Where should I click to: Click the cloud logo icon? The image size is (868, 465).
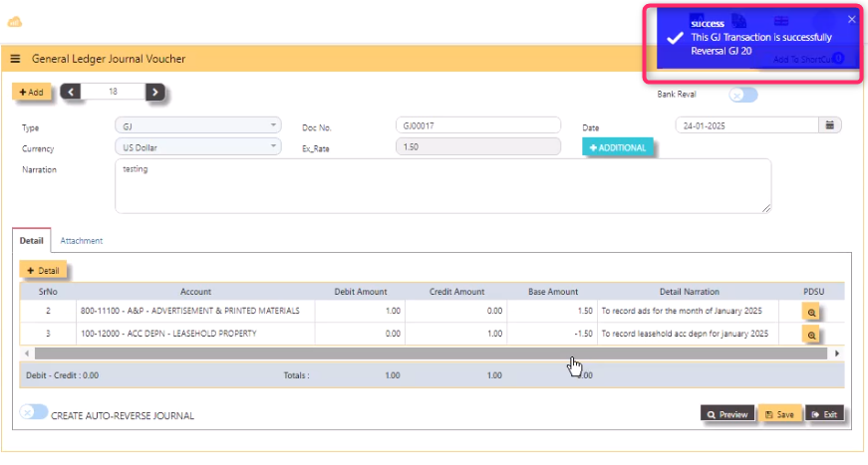15,22
